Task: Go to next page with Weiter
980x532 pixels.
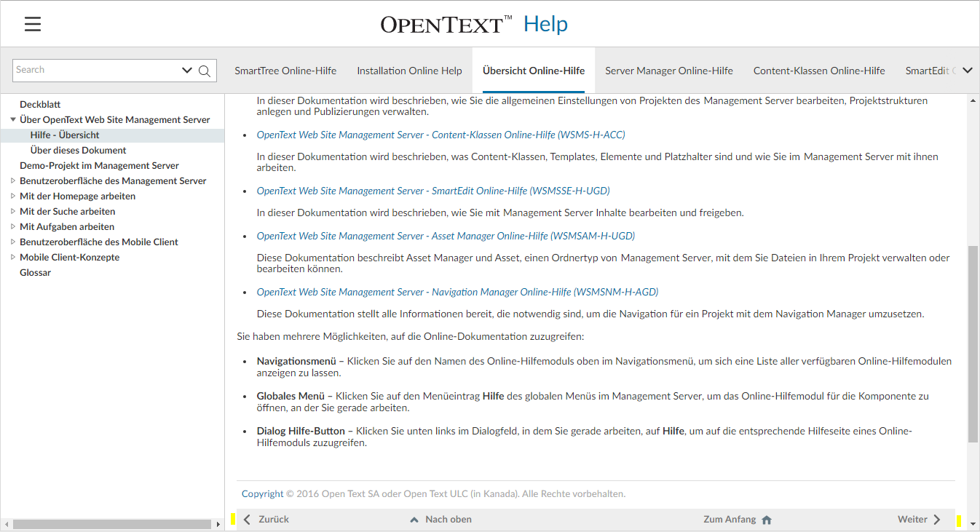Action: click(920, 520)
